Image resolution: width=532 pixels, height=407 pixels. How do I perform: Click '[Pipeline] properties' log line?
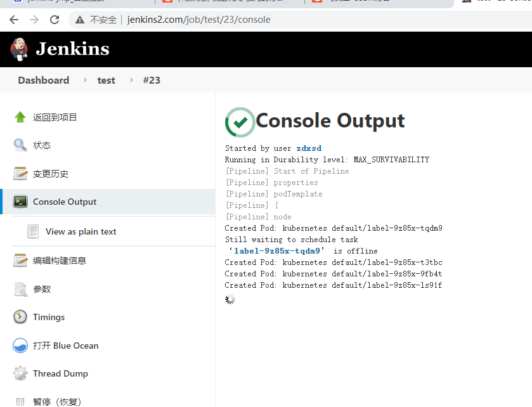tap(272, 183)
